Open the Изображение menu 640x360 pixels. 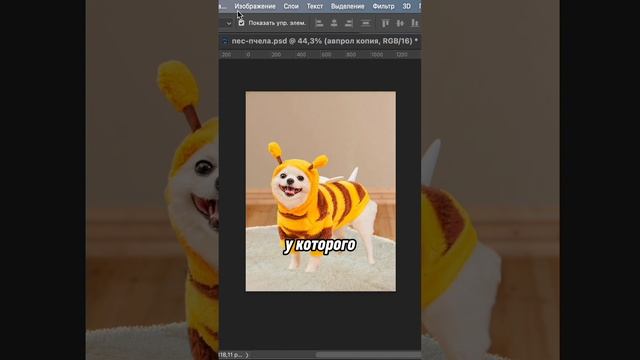(x=255, y=7)
